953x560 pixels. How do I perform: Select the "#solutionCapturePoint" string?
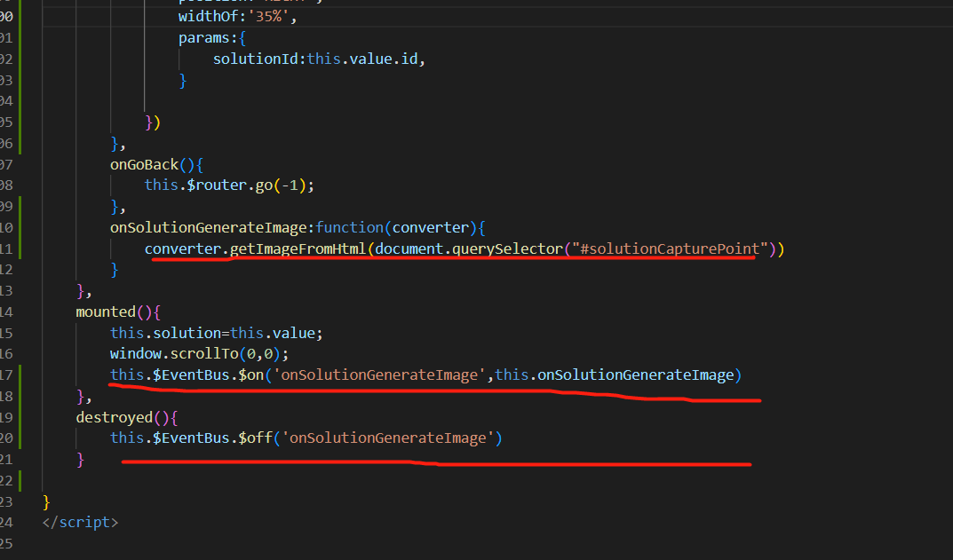(662, 248)
